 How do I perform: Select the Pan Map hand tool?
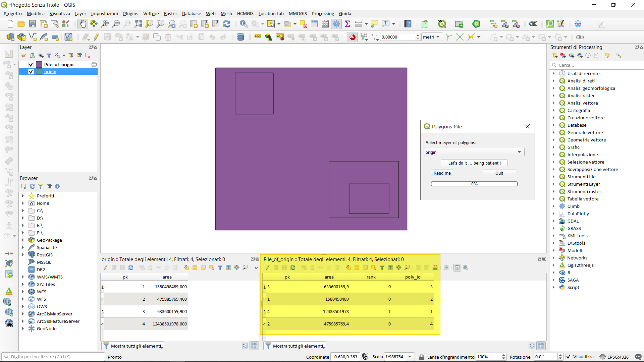coord(83,24)
